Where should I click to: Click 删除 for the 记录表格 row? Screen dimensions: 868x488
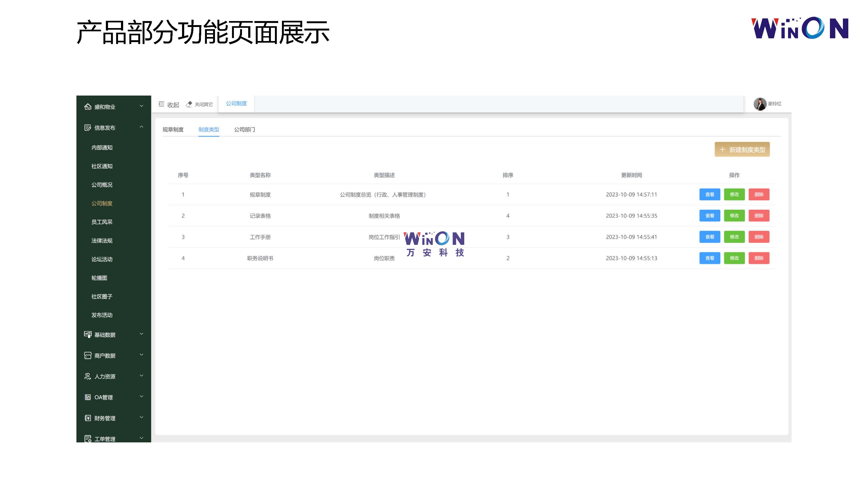[759, 216]
